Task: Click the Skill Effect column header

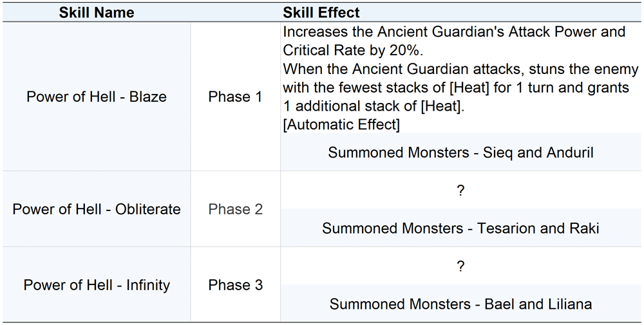Action: coord(321,12)
